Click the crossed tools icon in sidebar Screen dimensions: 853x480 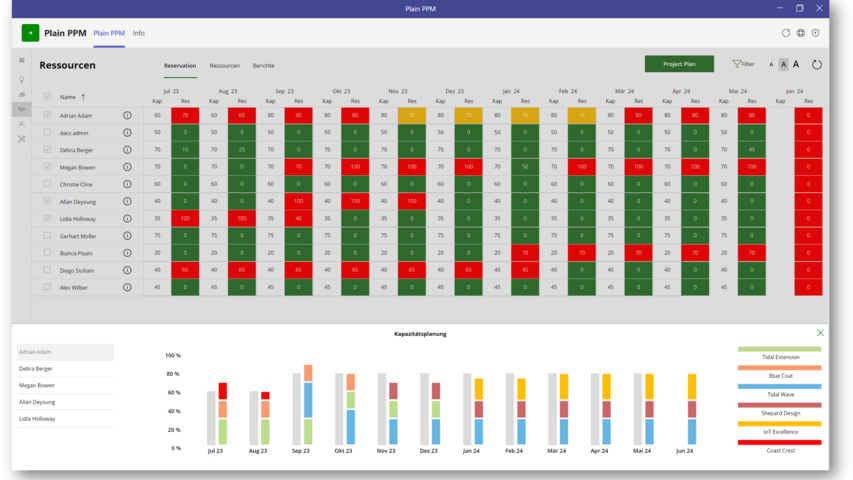point(21,139)
